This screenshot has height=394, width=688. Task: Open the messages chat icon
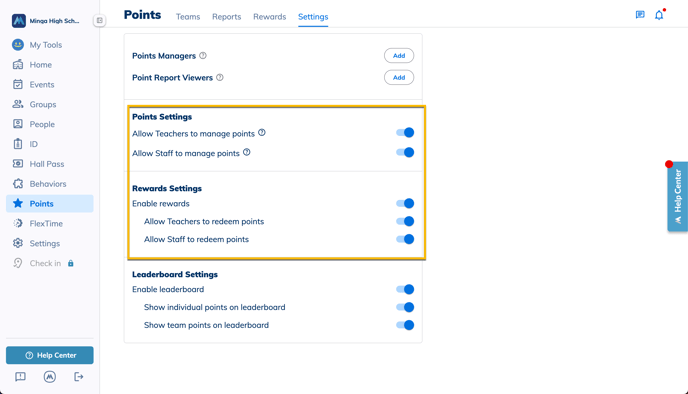coord(640,15)
